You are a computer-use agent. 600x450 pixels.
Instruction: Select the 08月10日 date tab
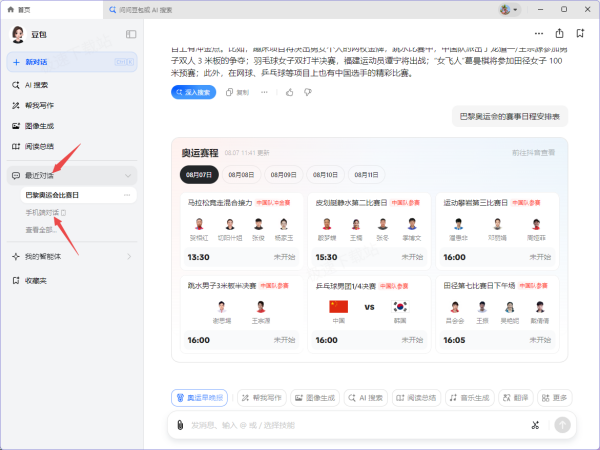coord(325,175)
